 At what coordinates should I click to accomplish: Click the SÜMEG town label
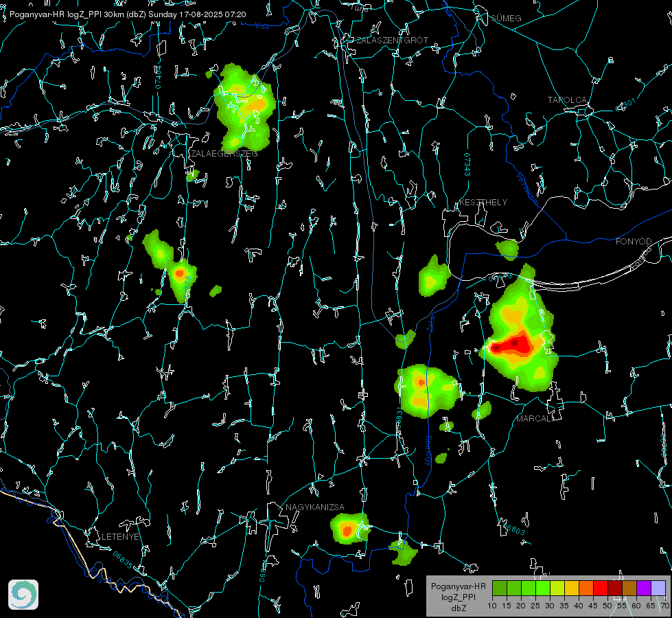(x=506, y=19)
